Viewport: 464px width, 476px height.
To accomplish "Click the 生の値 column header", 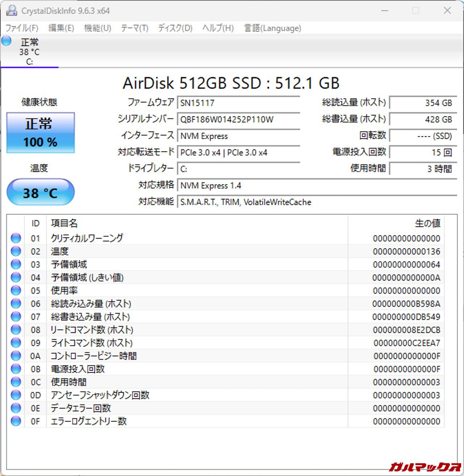I will [x=427, y=223].
